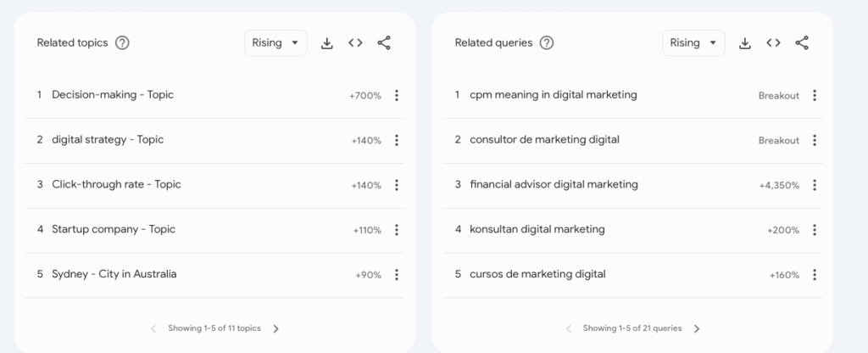Open the three-dot menu for Sydney topic
Viewport: 868px width, 353px height.
pos(397,275)
